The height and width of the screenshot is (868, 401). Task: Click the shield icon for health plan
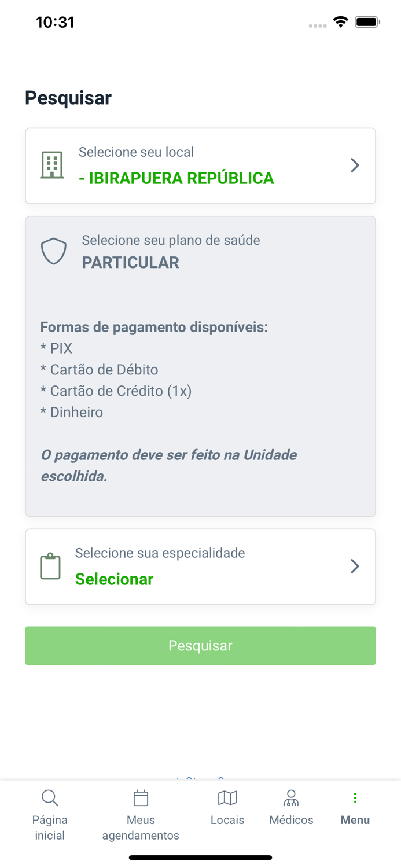click(53, 251)
